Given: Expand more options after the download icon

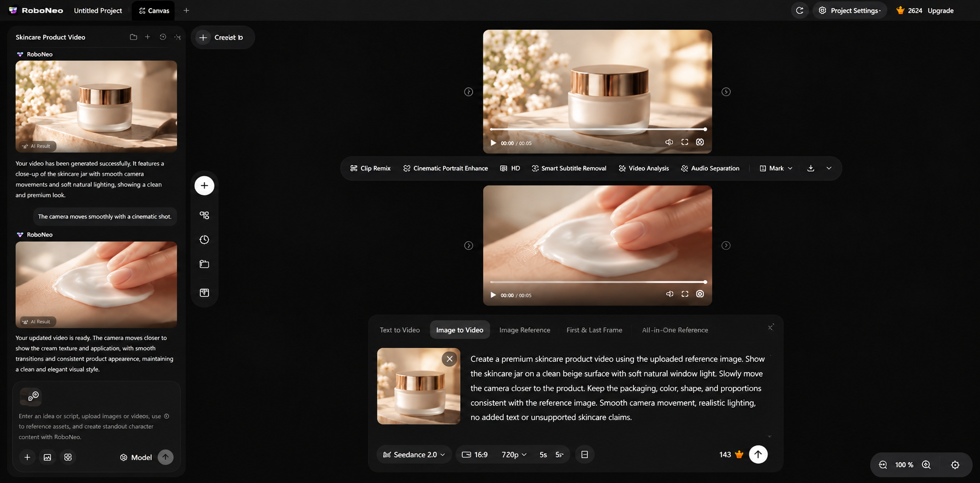Looking at the screenshot, I should (829, 169).
